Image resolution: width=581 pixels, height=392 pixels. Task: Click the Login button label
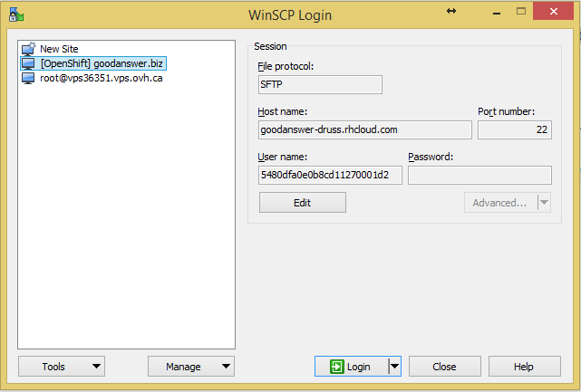pyautogui.click(x=358, y=367)
